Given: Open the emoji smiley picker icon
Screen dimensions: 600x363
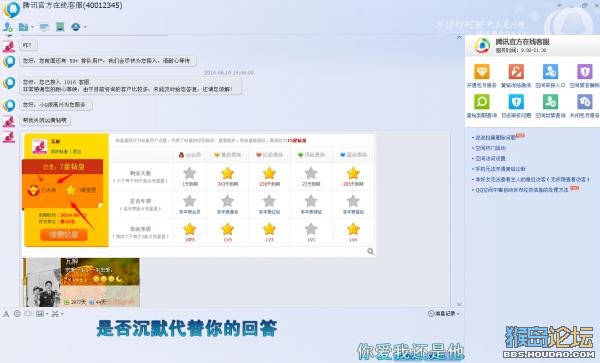Looking at the screenshot, I should (17, 314).
